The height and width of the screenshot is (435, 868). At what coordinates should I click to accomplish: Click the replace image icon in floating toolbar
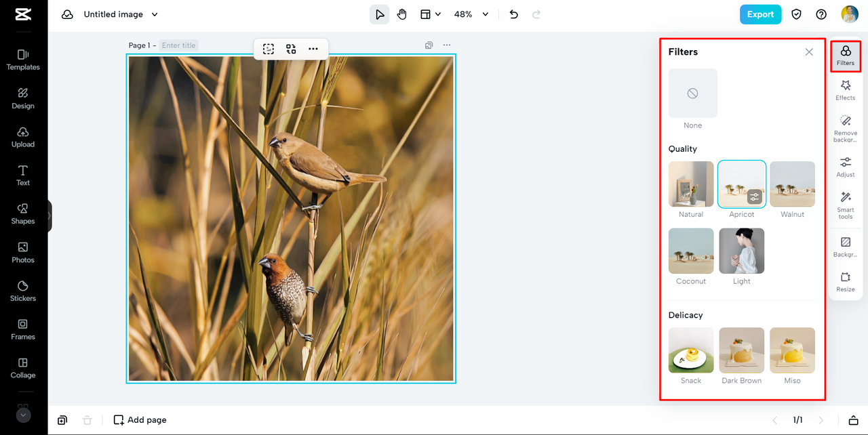(x=291, y=49)
